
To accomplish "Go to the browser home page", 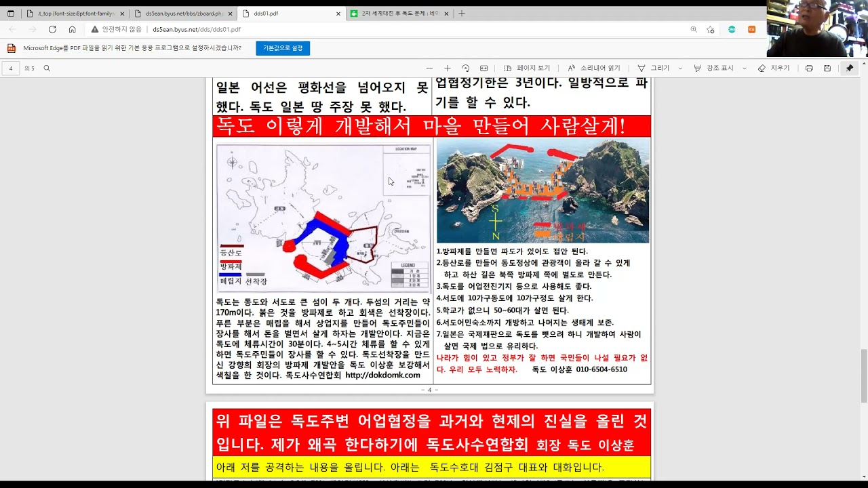I will (x=72, y=29).
